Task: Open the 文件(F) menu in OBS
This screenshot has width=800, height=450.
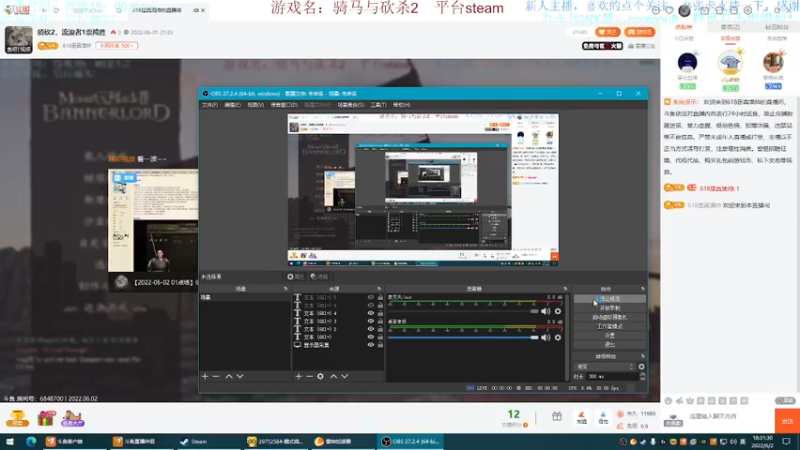Action: pos(210,105)
